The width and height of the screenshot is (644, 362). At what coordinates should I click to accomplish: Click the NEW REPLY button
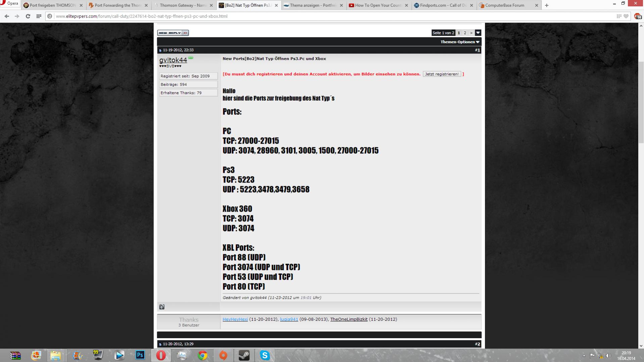pyautogui.click(x=173, y=33)
